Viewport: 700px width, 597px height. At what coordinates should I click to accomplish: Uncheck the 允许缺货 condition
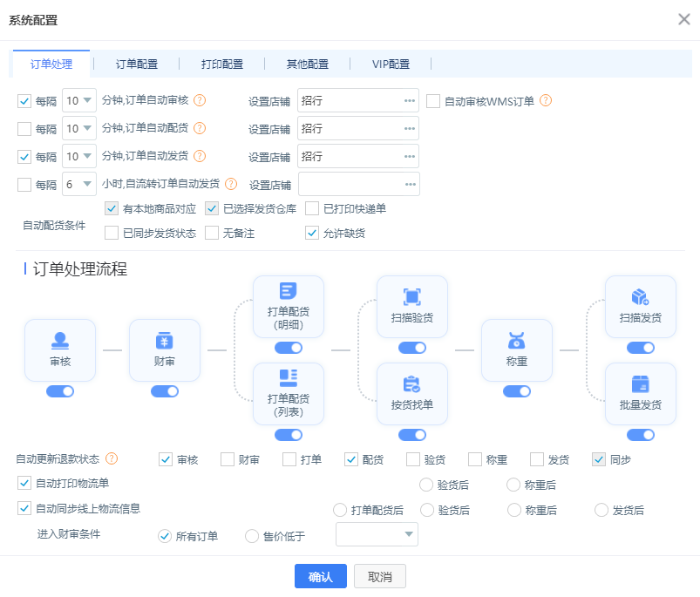point(311,233)
